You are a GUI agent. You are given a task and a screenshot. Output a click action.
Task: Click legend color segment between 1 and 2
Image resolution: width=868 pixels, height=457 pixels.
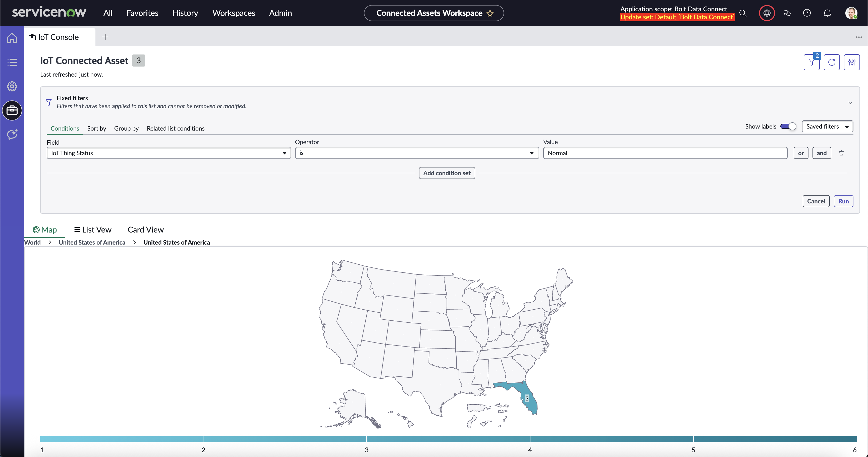[122, 439]
